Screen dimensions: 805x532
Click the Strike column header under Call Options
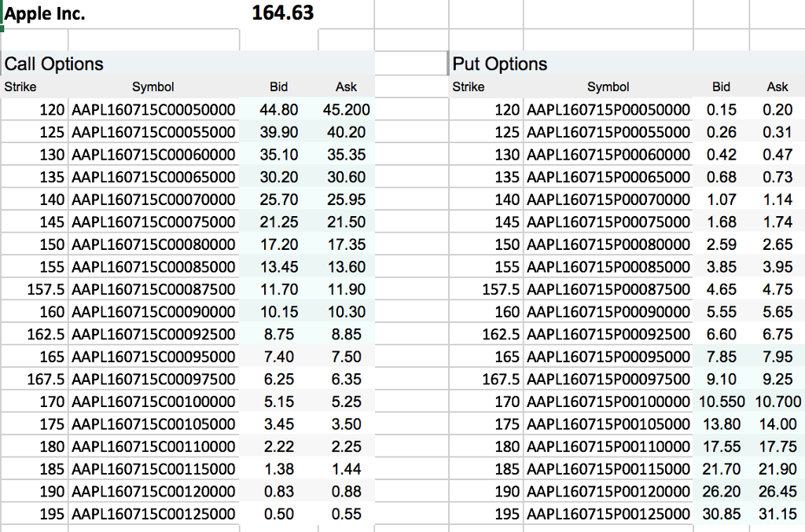(20, 86)
